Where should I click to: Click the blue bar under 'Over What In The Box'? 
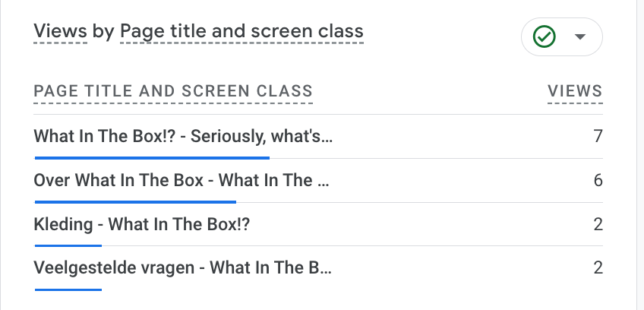pyautogui.click(x=135, y=202)
